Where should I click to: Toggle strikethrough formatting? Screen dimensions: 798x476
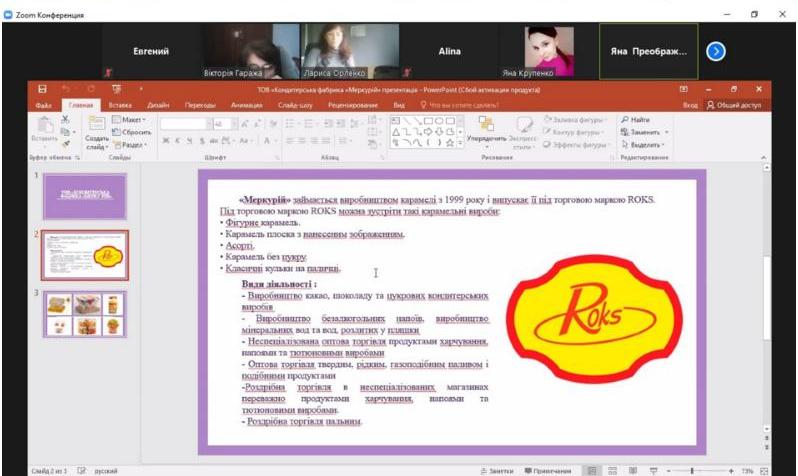pos(214,141)
